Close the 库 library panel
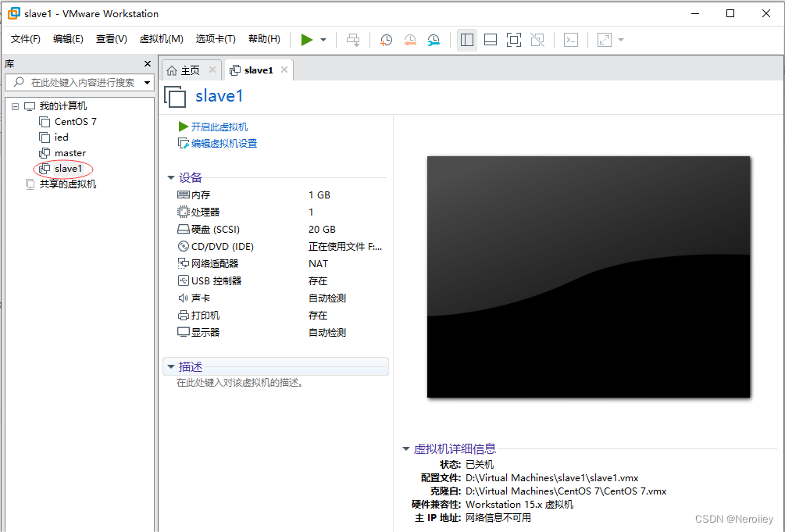785x532 pixels. click(147, 63)
